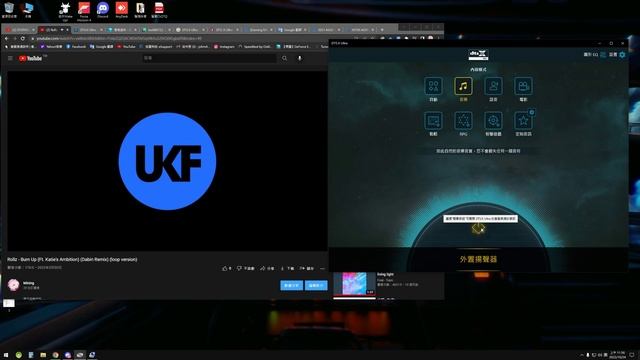Image resolution: width=640 pixels, height=360 pixels.
Task: Toggle the Show EQ icon in DTS:X
Action: [x=603, y=55]
